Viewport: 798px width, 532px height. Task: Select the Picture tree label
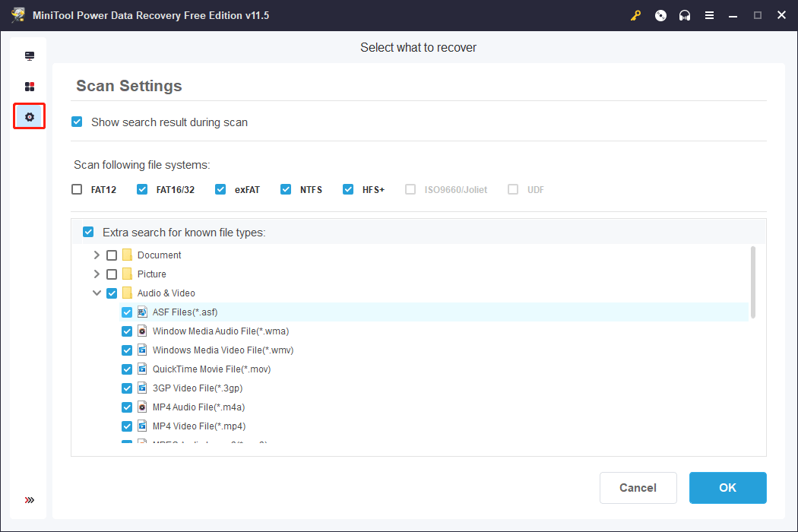[x=152, y=274]
